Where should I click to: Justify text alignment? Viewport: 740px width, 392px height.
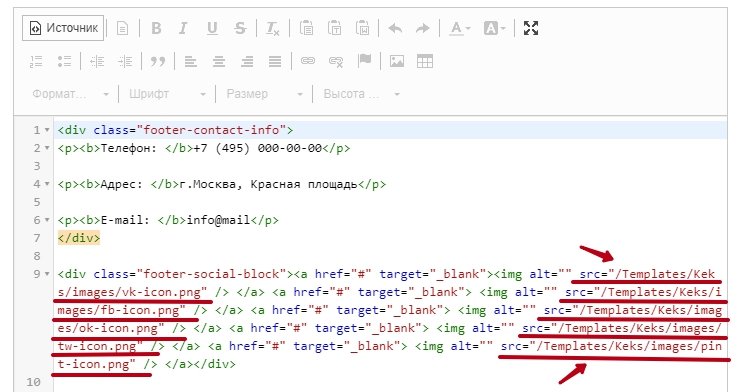[x=275, y=61]
